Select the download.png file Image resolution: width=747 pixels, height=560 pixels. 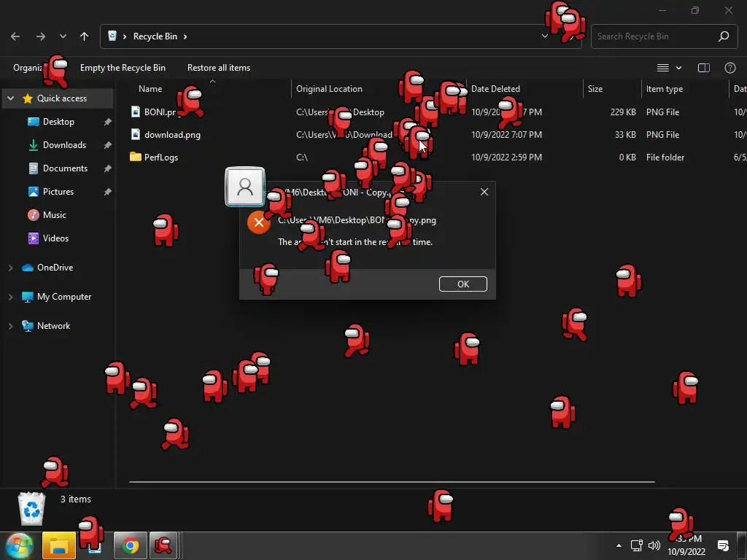172,135
